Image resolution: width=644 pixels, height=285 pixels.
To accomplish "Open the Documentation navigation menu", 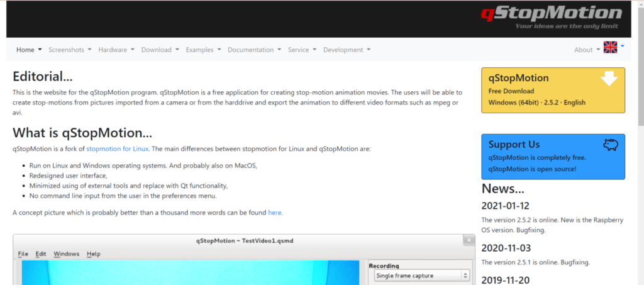I will 254,50.
